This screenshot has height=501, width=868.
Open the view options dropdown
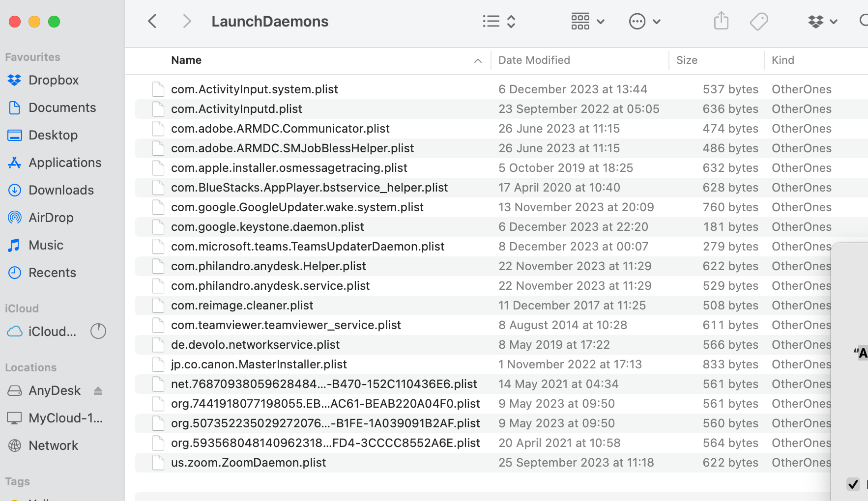(498, 21)
